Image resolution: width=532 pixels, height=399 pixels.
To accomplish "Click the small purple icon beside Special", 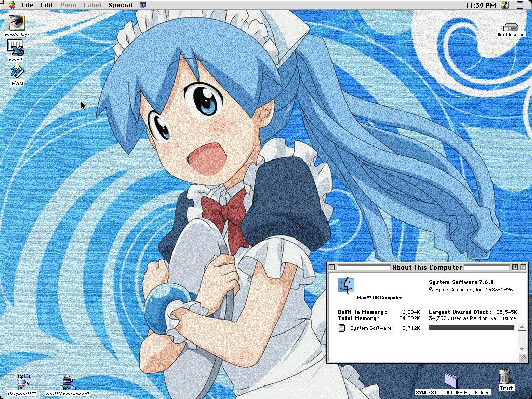I will [143, 5].
